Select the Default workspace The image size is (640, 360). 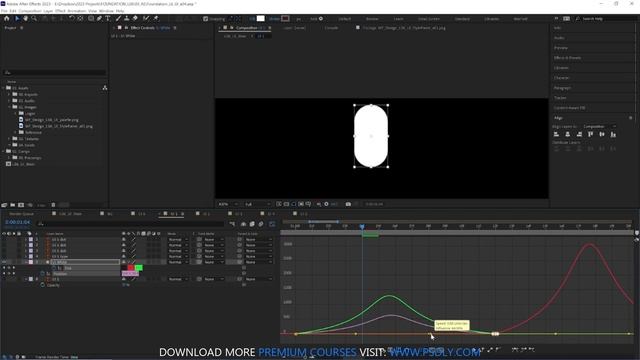(344, 19)
